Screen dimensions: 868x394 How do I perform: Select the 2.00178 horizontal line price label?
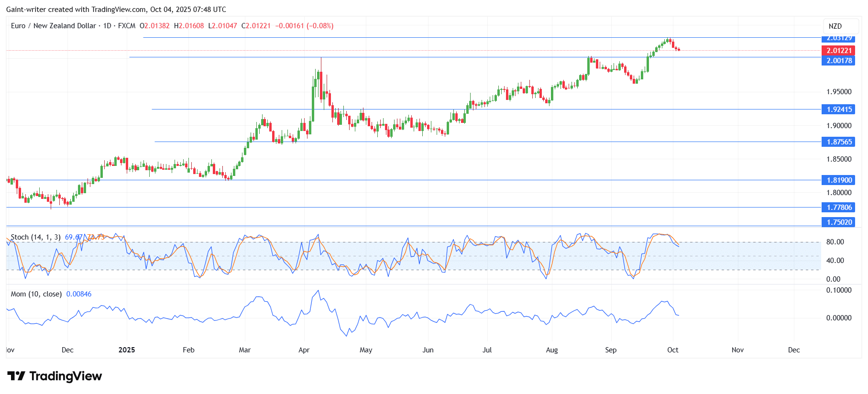coord(839,61)
